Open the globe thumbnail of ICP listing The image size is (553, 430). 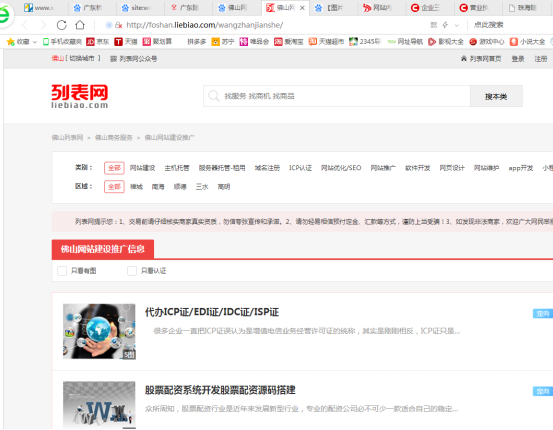tap(99, 331)
